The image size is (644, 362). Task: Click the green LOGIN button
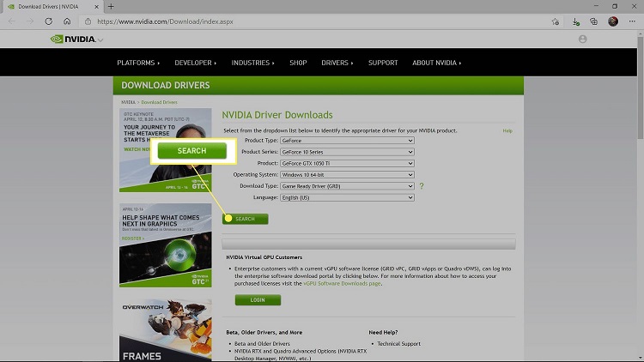[x=258, y=300]
